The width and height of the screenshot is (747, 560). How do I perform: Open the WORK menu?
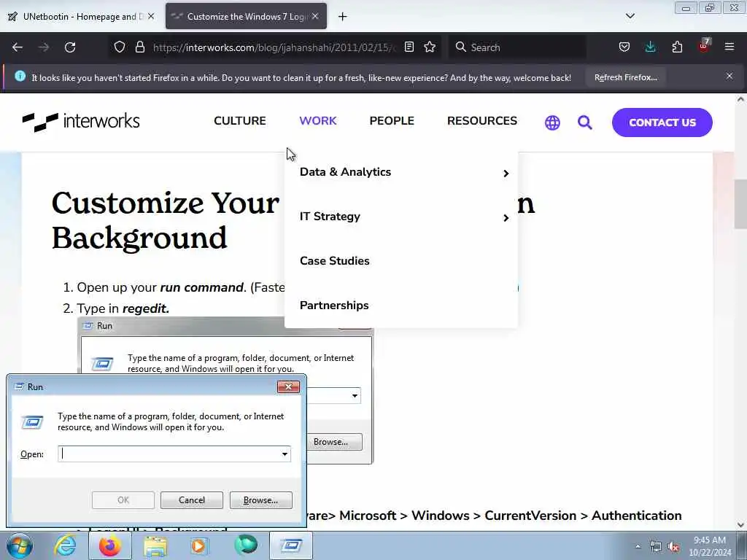coord(318,120)
